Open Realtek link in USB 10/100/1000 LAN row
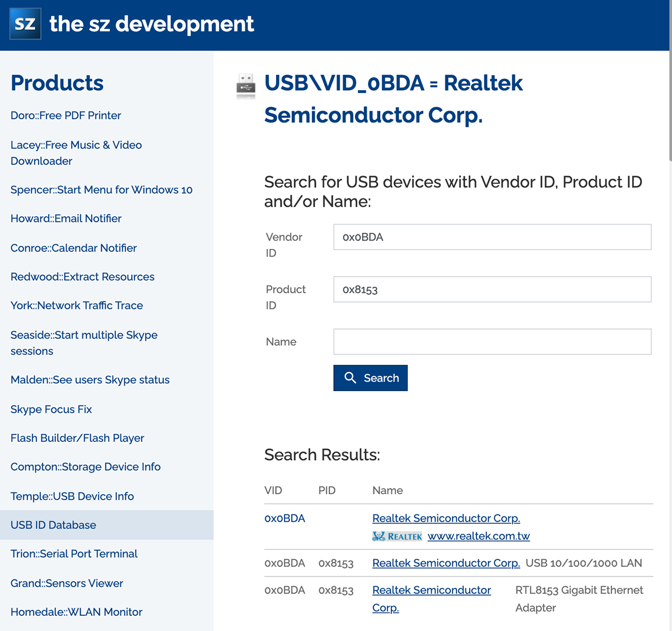Viewport: 672px width, 631px height. click(446, 563)
